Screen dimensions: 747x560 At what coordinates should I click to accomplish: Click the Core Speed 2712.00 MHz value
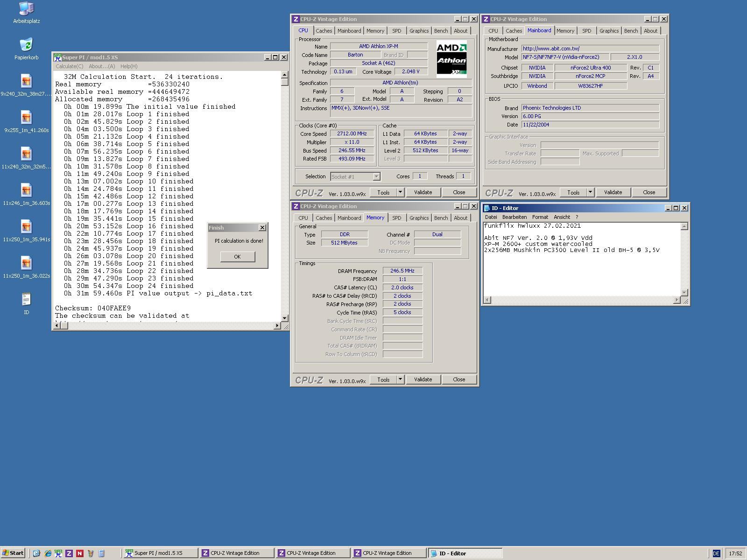tap(352, 133)
